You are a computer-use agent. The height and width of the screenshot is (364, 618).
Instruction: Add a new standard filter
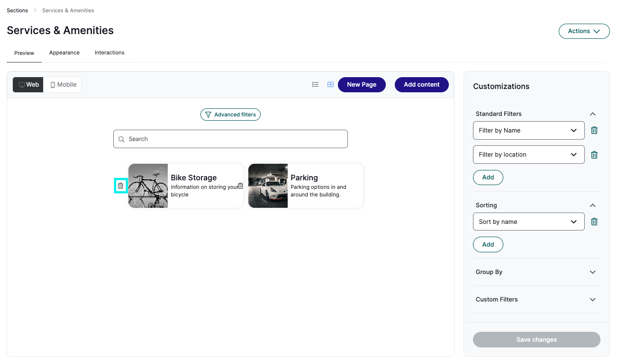[x=488, y=178]
